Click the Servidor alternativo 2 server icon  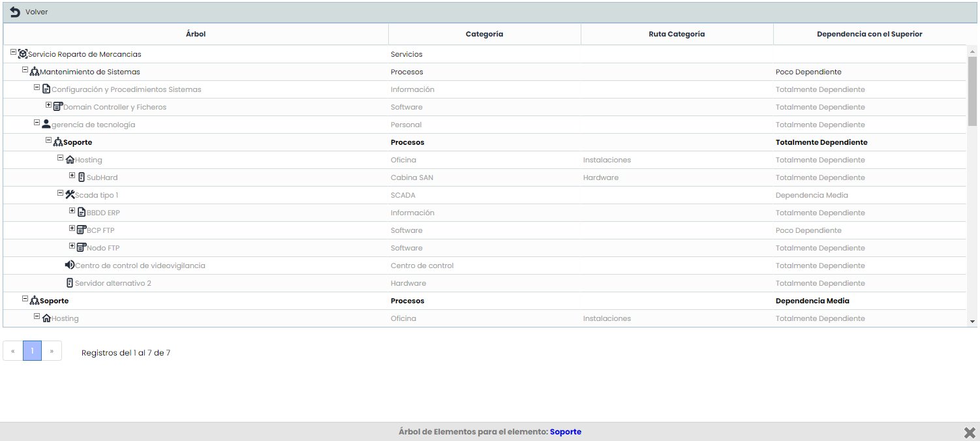point(70,283)
